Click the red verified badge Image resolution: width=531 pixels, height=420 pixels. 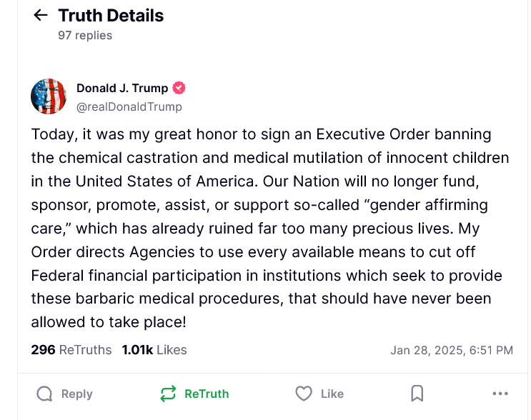click(179, 89)
